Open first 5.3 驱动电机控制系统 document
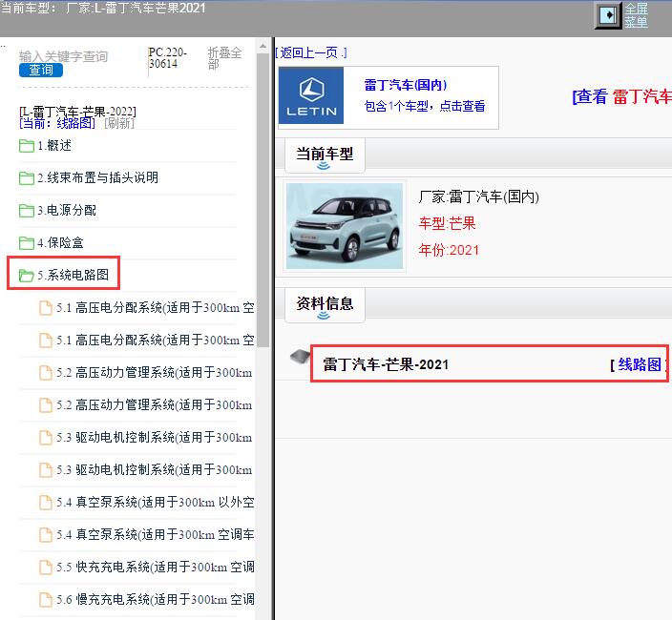This screenshot has width=672, height=620. pyautogui.click(x=155, y=437)
